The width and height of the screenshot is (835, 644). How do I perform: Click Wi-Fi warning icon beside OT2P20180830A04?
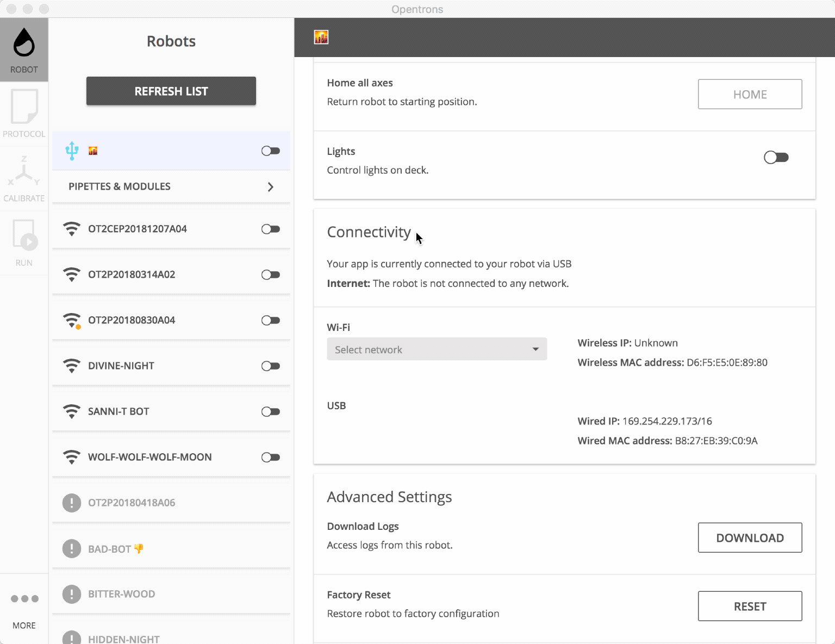click(72, 321)
